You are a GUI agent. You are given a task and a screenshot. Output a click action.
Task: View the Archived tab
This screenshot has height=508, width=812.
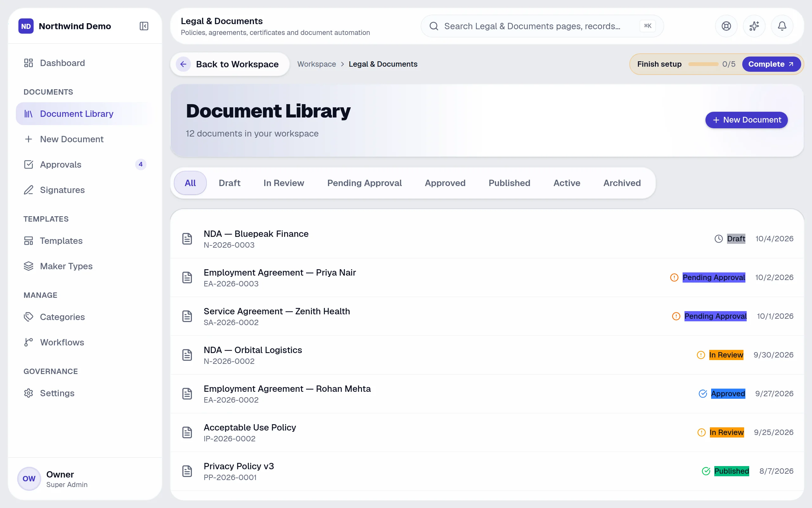[622, 183]
